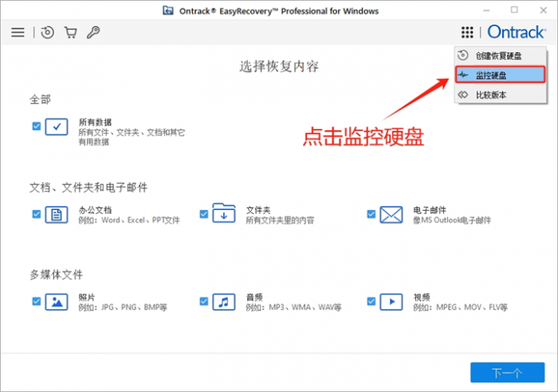Close the EasyRecovery window
558x392 pixels.
(543, 11)
